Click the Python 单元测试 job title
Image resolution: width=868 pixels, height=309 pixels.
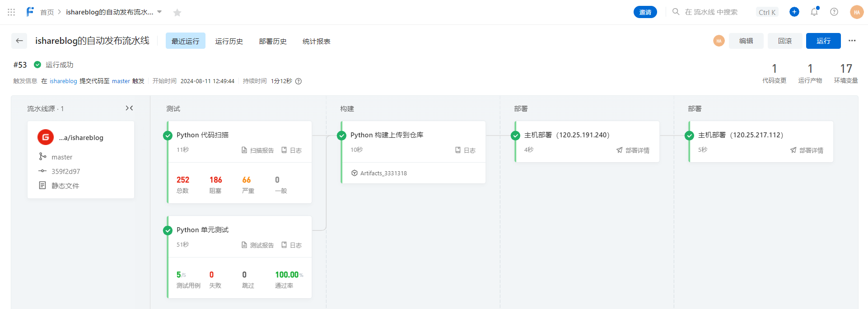[x=202, y=230]
